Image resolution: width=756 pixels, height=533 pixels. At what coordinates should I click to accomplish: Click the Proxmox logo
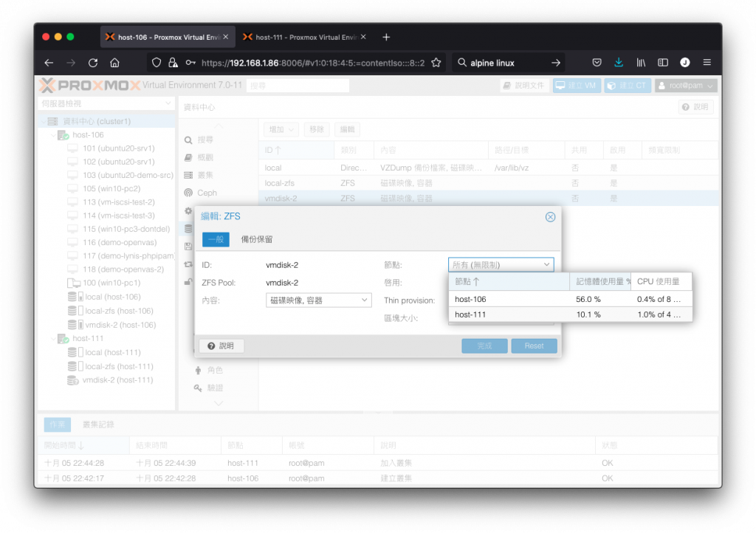coord(90,86)
